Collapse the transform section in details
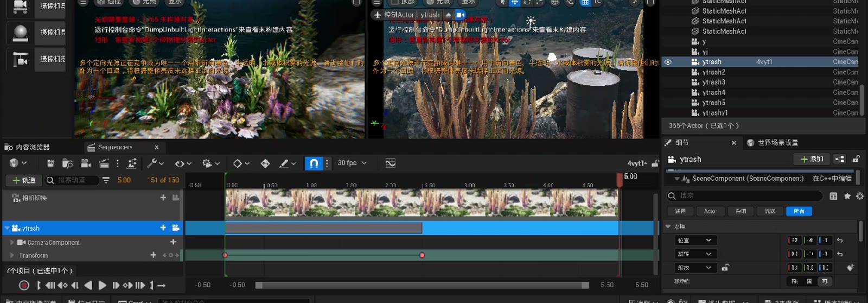 [x=668, y=226]
